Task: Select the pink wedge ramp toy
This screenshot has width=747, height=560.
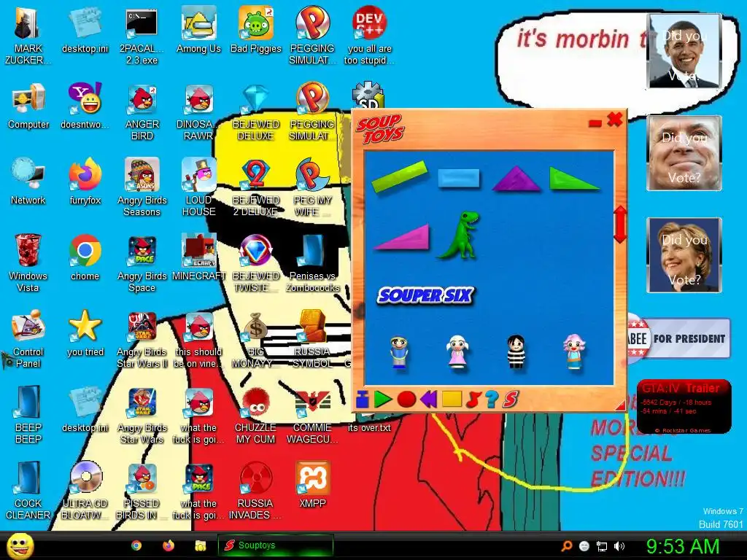Action: (403, 237)
